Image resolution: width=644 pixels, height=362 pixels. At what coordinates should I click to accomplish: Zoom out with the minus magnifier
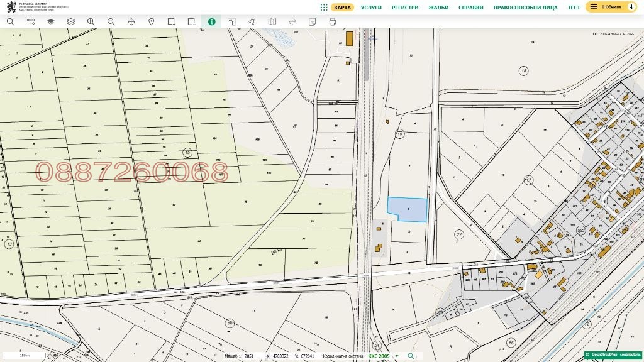point(111,21)
